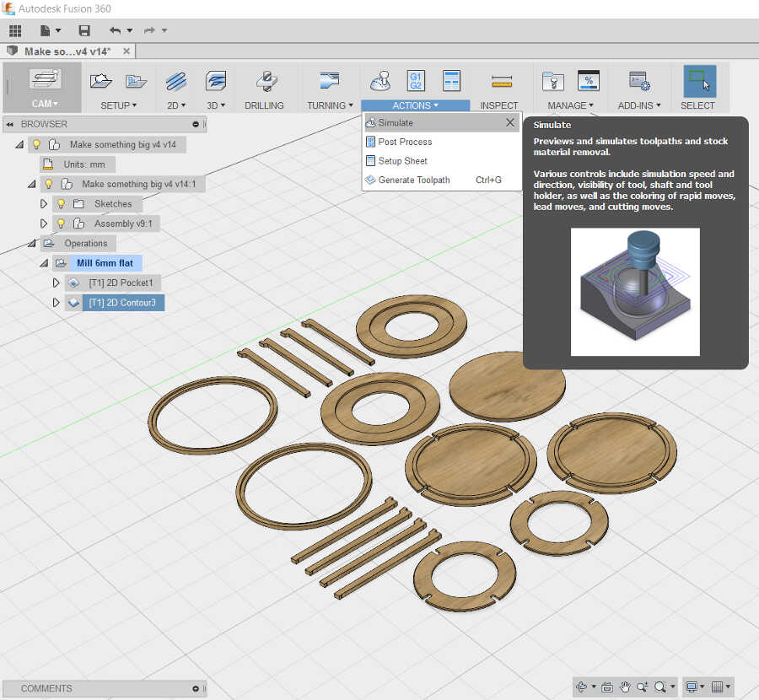Click the Undo arrow icon
Image resolution: width=759 pixels, height=700 pixels.
tap(116, 30)
